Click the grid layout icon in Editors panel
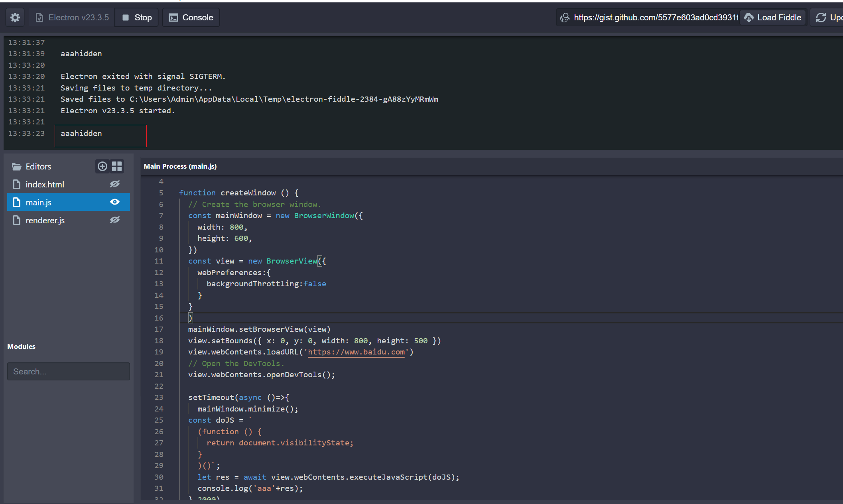 [x=116, y=166]
